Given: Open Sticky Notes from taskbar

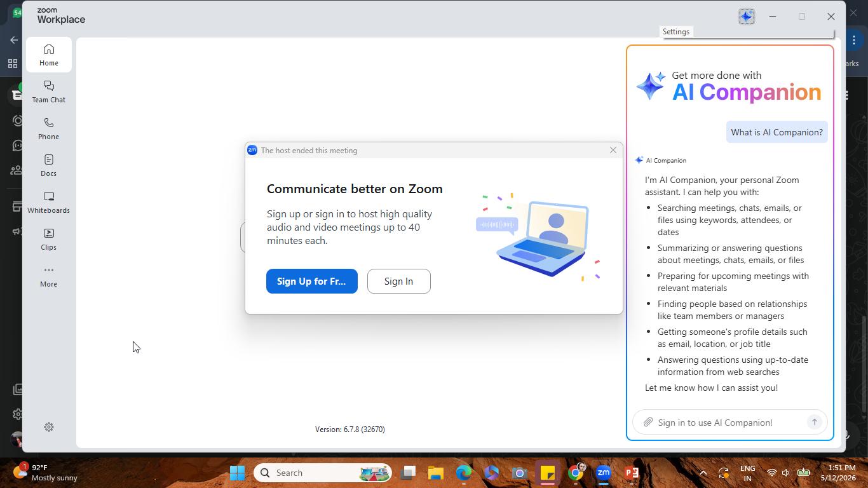Looking at the screenshot, I should (548, 473).
